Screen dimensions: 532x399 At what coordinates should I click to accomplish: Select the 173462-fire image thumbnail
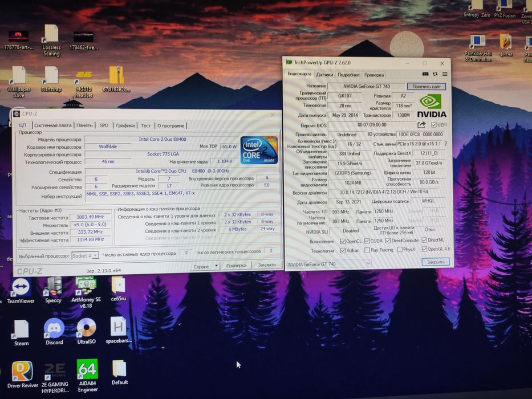(x=83, y=40)
